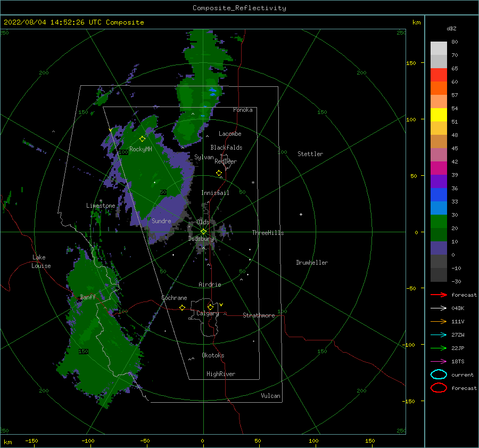Click the Drumheller label
This screenshot has width=479, height=448.
pyautogui.click(x=312, y=263)
